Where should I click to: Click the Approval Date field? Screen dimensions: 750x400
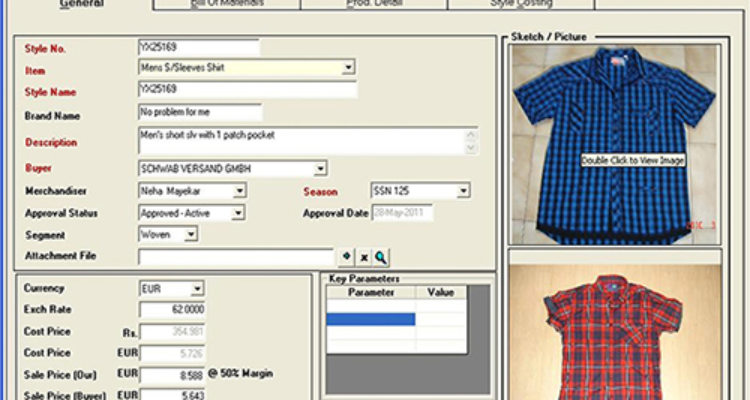coord(403,213)
